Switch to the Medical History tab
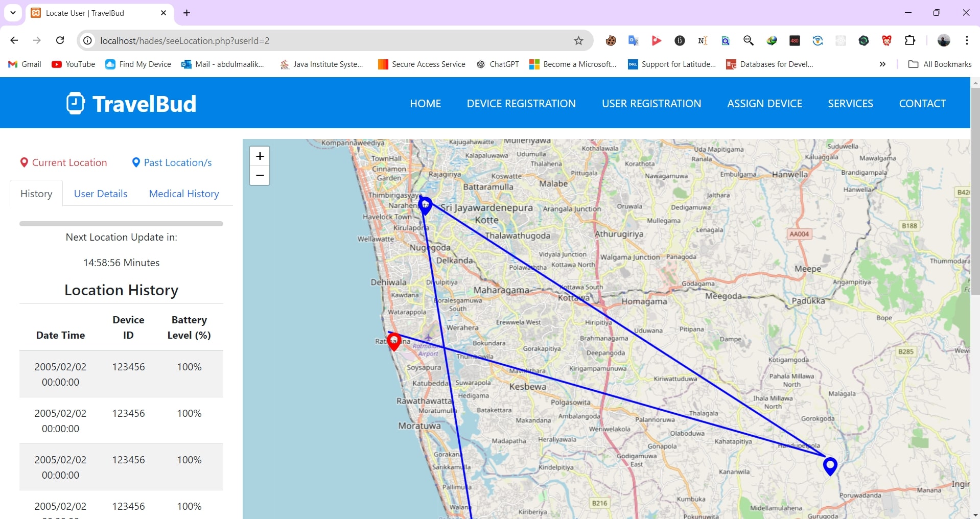The height and width of the screenshot is (519, 980). [184, 194]
